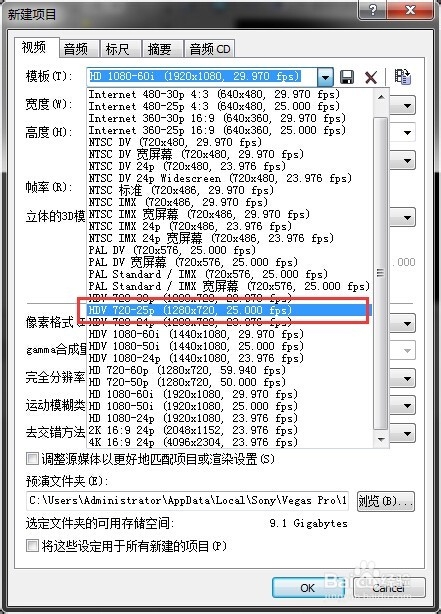Open the deinterlace method dropdown
Viewport: 441px width, 614px height.
click(x=407, y=433)
